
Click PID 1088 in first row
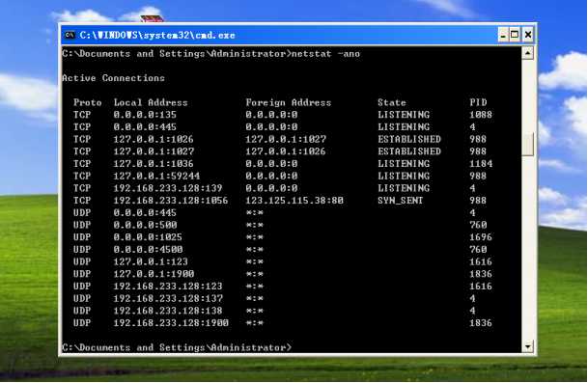point(481,115)
